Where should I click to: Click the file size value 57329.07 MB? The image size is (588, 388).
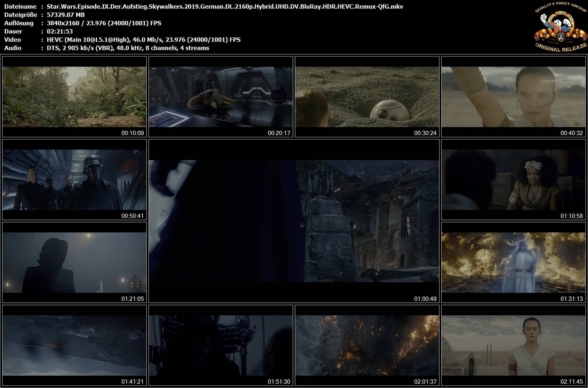66,15
